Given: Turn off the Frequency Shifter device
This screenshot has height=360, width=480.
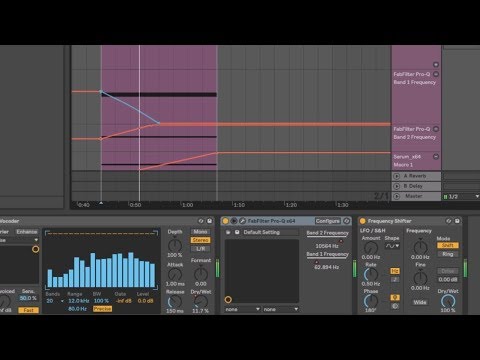Looking at the screenshot, I should coord(363,221).
